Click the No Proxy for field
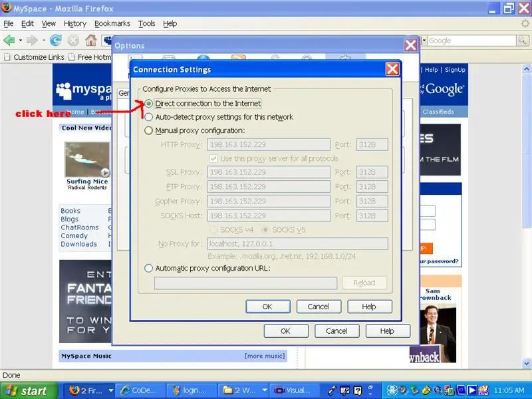 (x=297, y=243)
